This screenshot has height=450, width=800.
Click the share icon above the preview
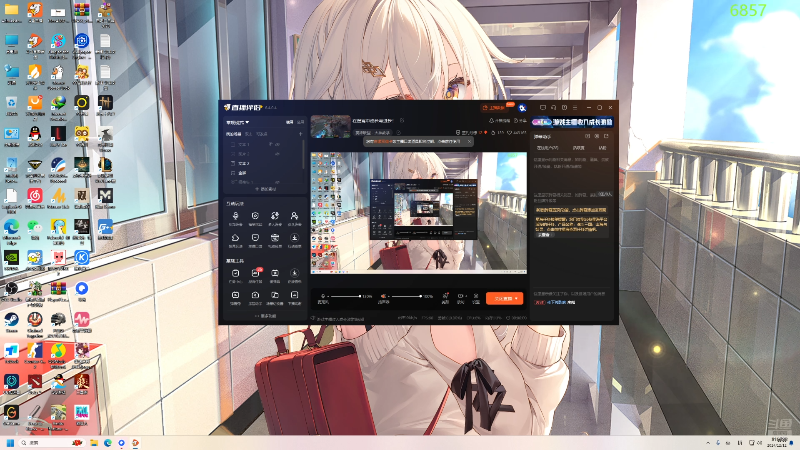(x=516, y=121)
